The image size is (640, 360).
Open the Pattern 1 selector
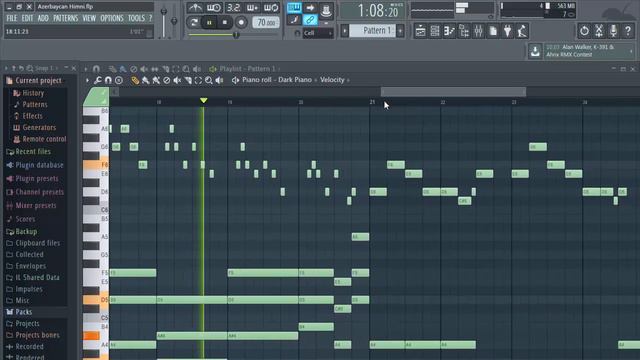pos(372,31)
